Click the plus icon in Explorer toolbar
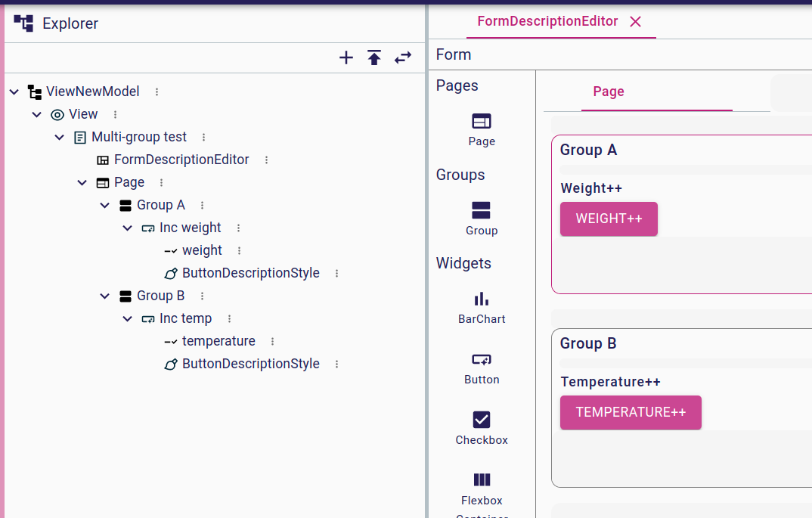The height and width of the screenshot is (518, 812). tap(346, 57)
